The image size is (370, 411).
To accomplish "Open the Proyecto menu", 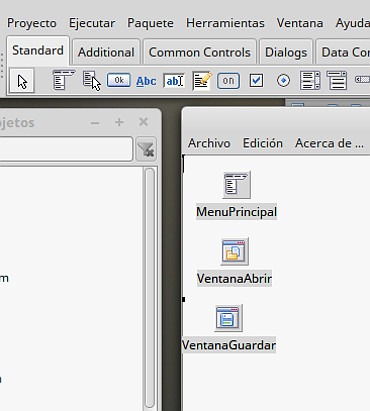I will coord(32,23).
